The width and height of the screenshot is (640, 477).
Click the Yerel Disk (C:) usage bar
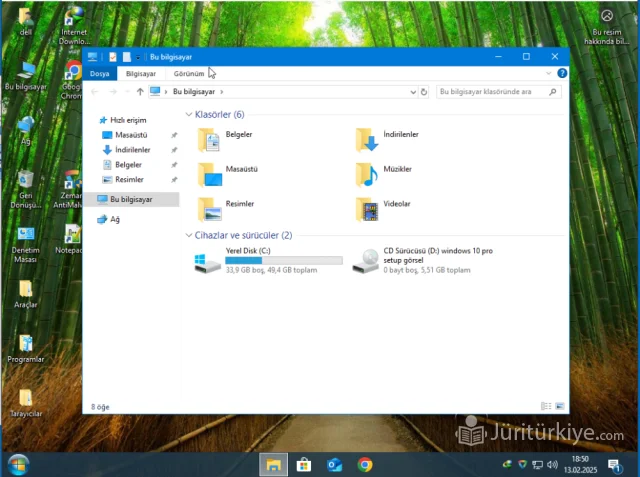click(x=284, y=260)
